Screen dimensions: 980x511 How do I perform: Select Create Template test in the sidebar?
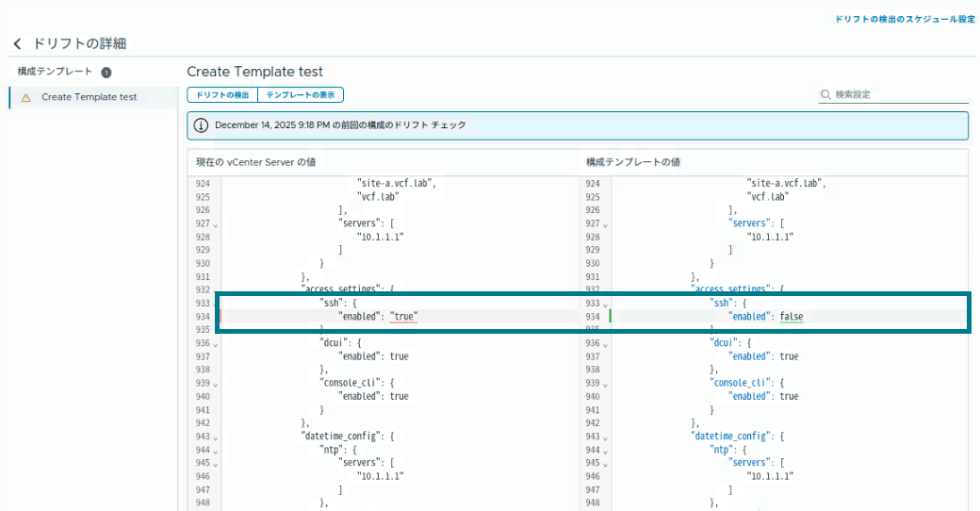pyautogui.click(x=89, y=97)
